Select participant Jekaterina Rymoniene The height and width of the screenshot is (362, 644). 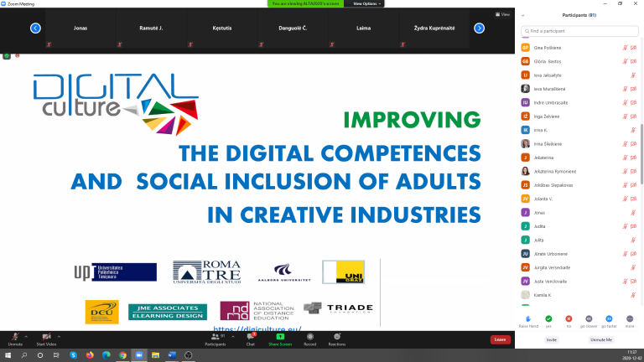click(579, 171)
